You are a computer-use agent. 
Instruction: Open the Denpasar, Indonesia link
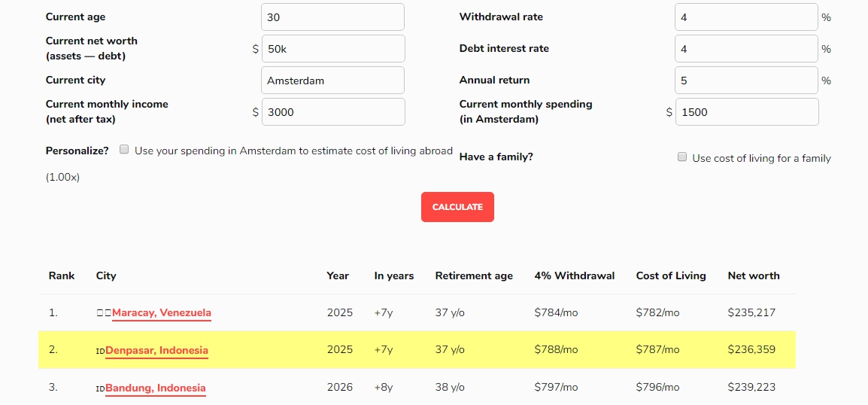click(x=156, y=351)
